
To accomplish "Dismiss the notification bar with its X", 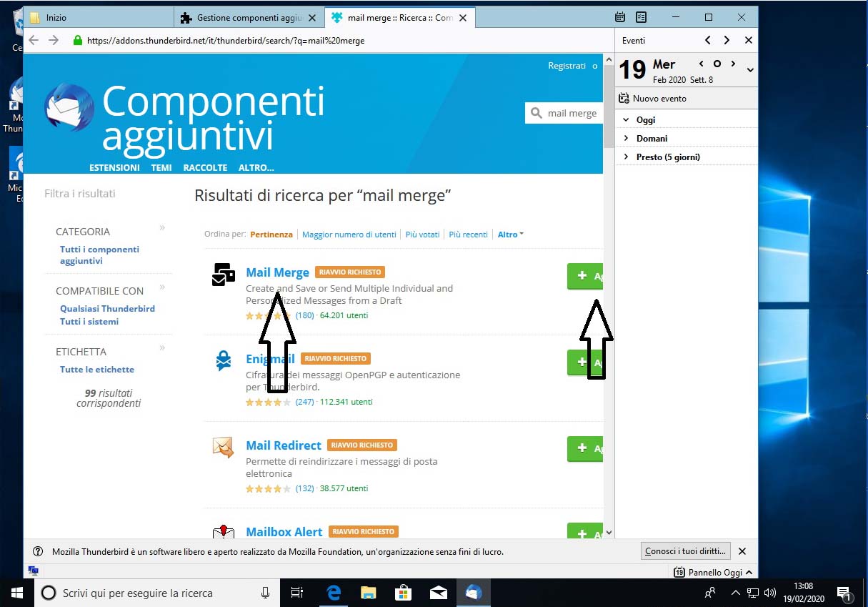I will [742, 551].
